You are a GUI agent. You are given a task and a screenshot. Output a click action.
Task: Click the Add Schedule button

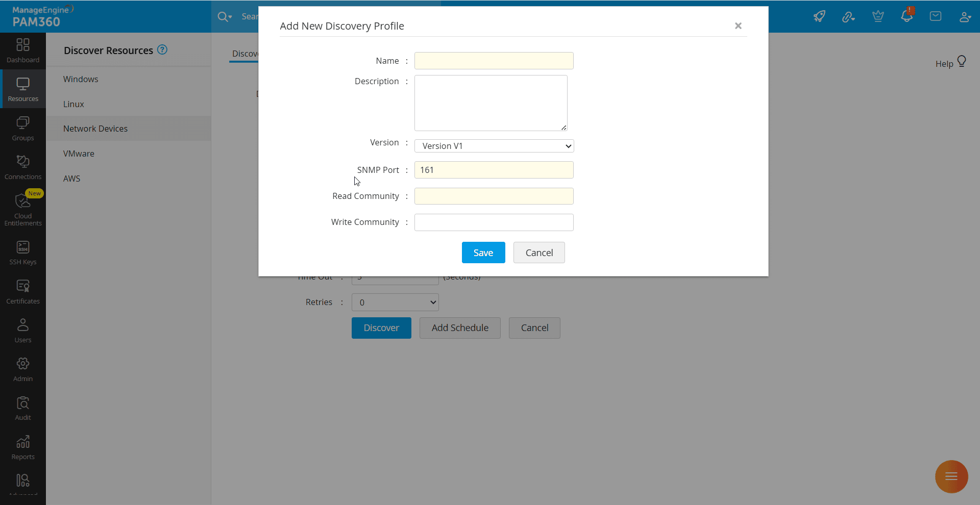(460, 328)
